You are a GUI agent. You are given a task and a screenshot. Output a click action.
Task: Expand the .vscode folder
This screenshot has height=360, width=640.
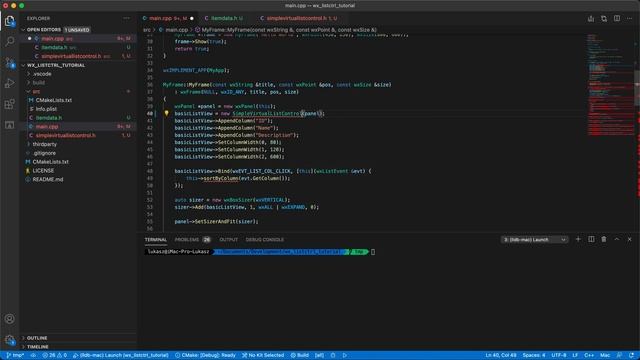pos(42,74)
